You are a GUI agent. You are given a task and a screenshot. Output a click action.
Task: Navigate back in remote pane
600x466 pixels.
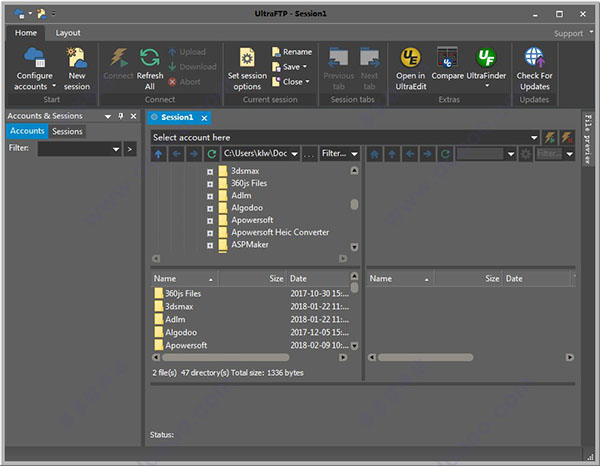410,154
